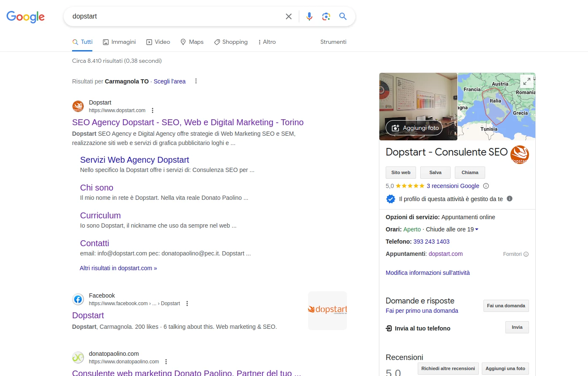588x376 pixels.
Task: Click the Sito web button
Action: [401, 172]
